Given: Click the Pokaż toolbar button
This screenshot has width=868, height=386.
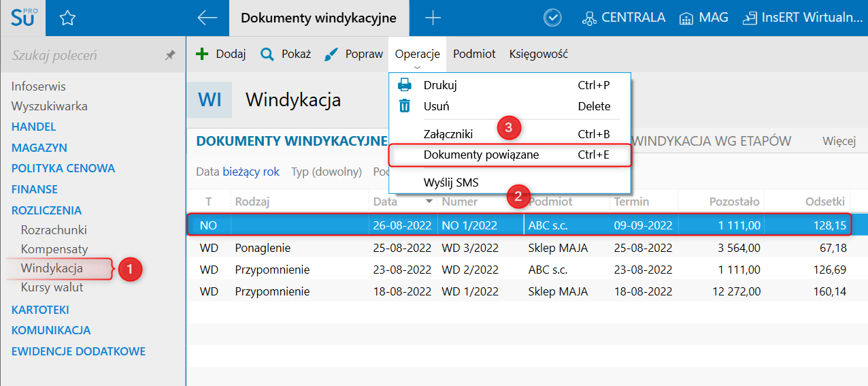Looking at the screenshot, I should tap(286, 54).
